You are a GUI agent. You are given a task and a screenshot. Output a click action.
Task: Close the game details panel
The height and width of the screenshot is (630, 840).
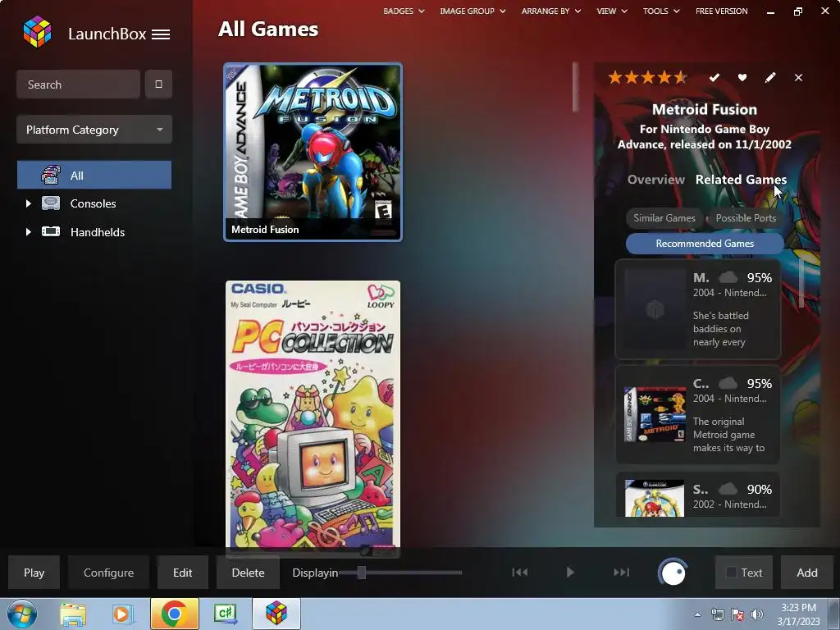798,78
